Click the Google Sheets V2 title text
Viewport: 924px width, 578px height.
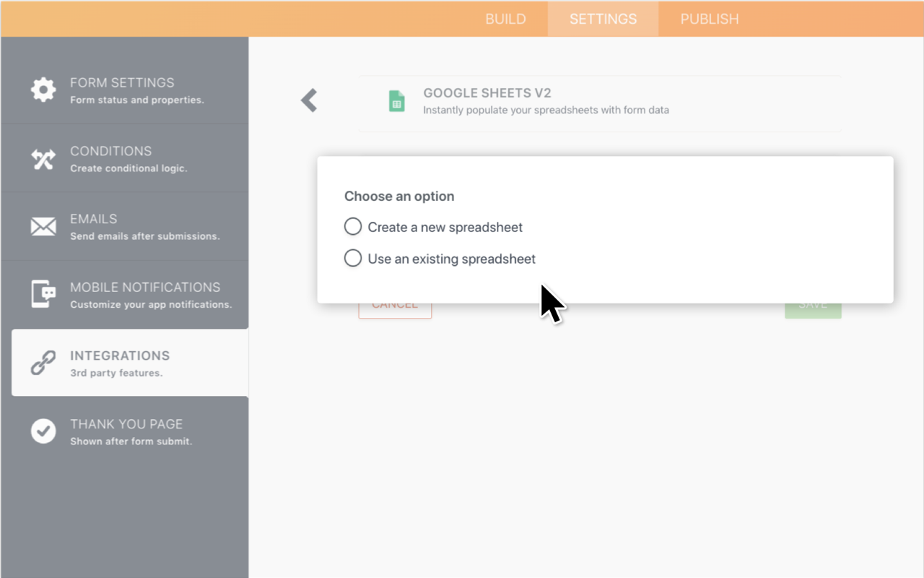point(487,93)
